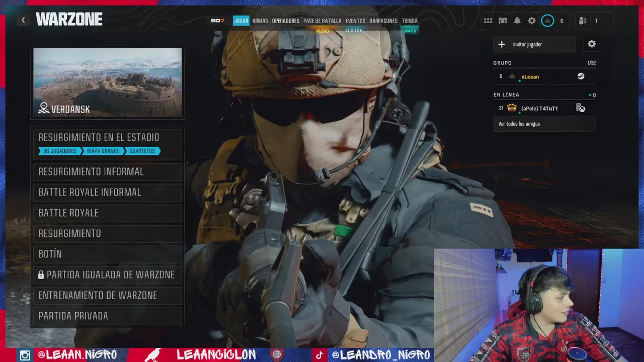Click the streamer webcam overlay
This screenshot has height=362, width=644.
click(x=539, y=305)
